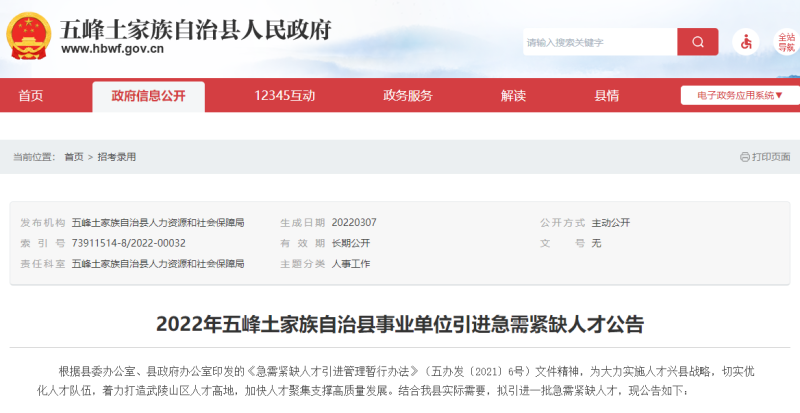Click the red search magnifier button
Image resolution: width=800 pixels, height=413 pixels.
(697, 42)
